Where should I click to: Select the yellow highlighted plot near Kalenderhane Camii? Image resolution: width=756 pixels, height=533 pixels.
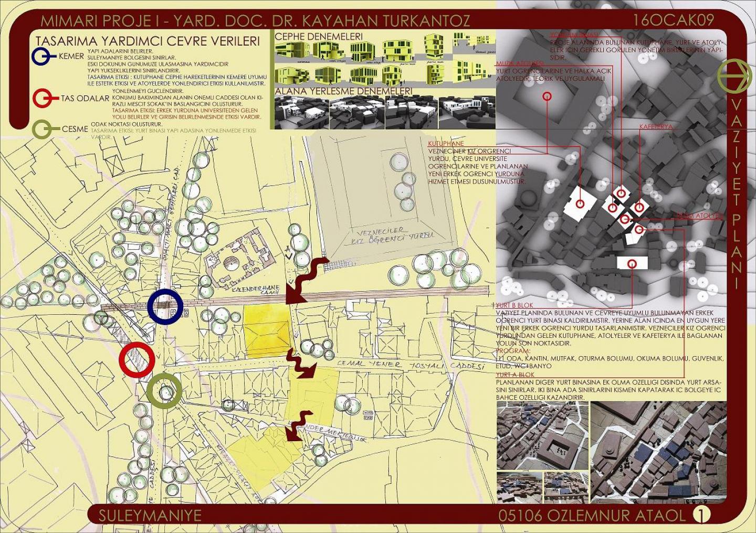[x=267, y=332]
